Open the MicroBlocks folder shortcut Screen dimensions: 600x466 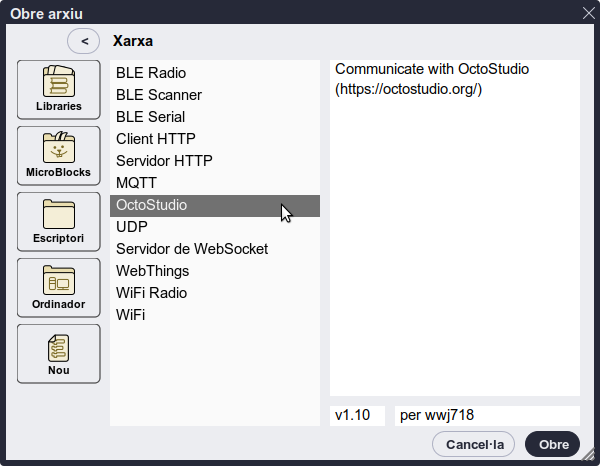[59, 156]
